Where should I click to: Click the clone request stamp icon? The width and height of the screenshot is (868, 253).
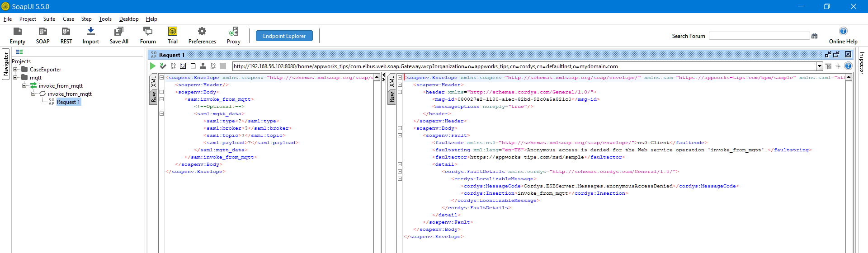[x=203, y=66]
